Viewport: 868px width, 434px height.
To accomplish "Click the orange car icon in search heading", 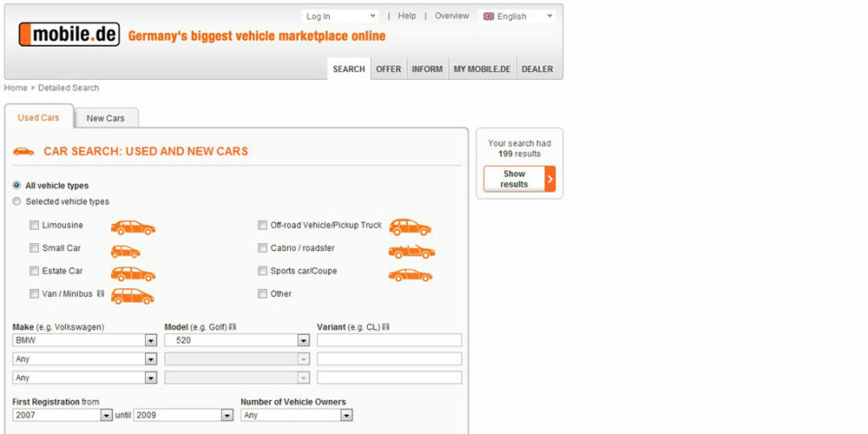I will click(23, 152).
